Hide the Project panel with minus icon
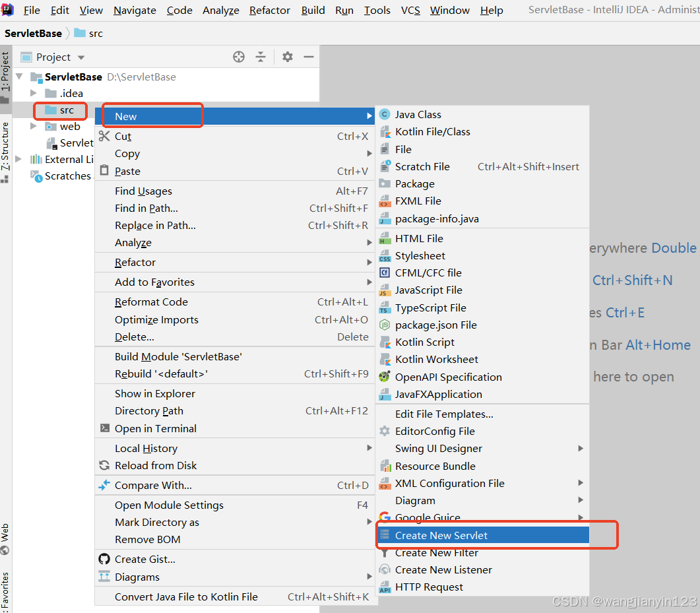Image resolution: width=700 pixels, height=613 pixels. pyautogui.click(x=309, y=57)
